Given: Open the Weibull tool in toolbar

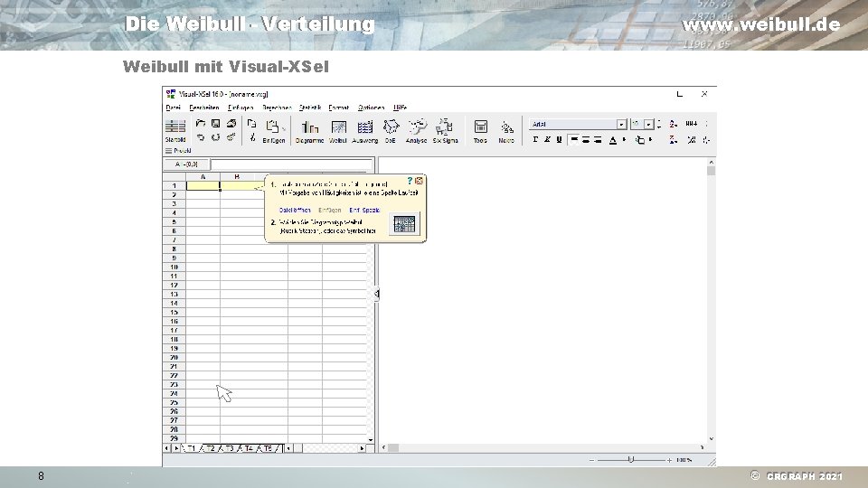Looking at the screenshot, I should (x=338, y=131).
